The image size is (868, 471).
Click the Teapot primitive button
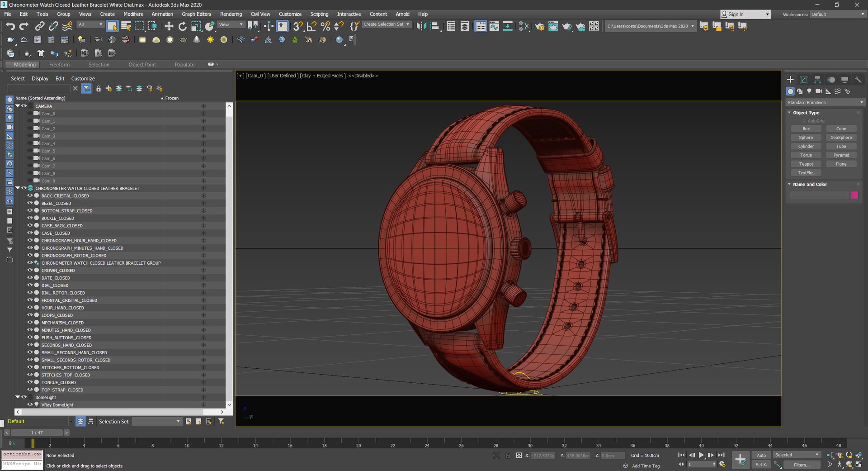tap(806, 164)
